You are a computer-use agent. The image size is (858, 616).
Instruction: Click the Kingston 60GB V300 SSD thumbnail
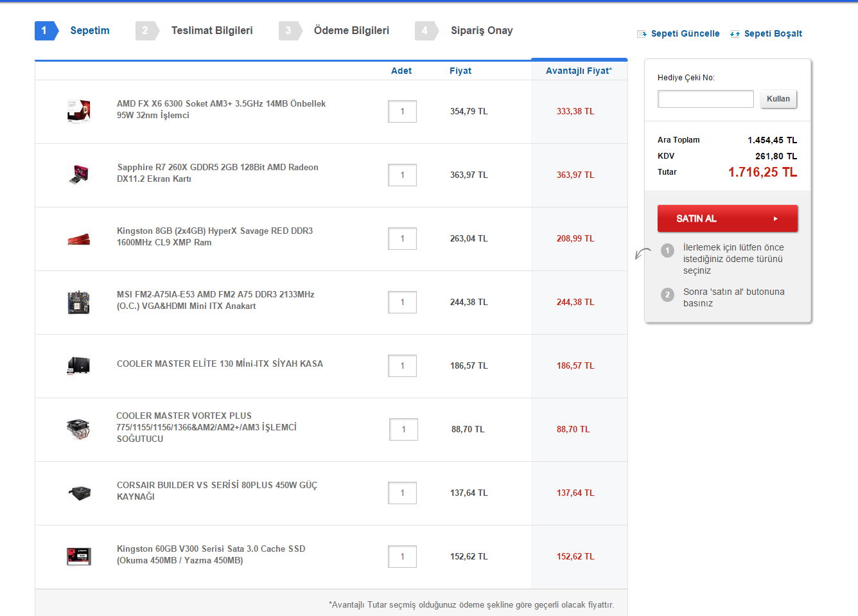coord(79,556)
